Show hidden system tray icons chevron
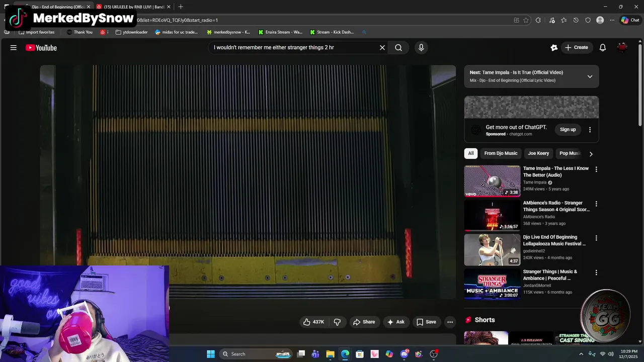The image size is (644, 362). (581, 354)
